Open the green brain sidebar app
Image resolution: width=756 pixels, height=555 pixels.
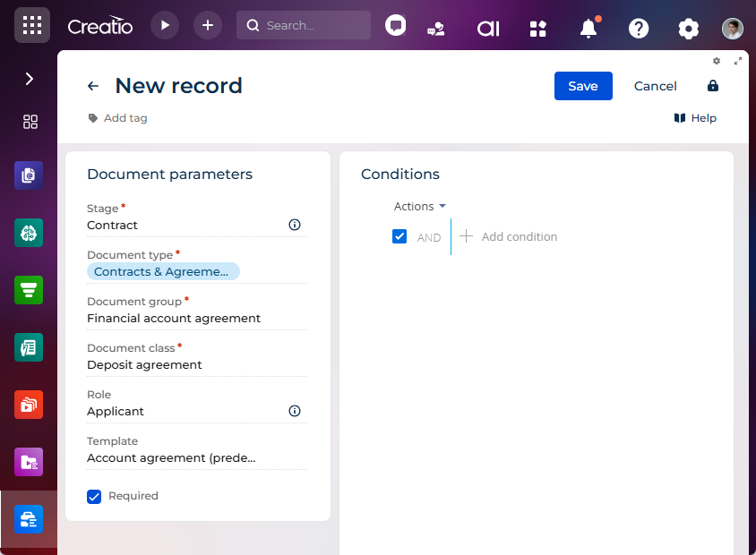29,233
